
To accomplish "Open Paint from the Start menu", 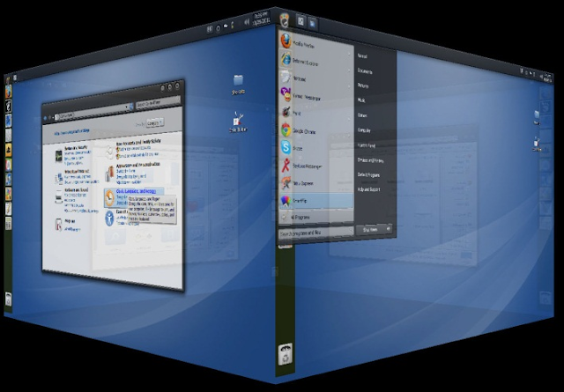I will click(x=315, y=113).
